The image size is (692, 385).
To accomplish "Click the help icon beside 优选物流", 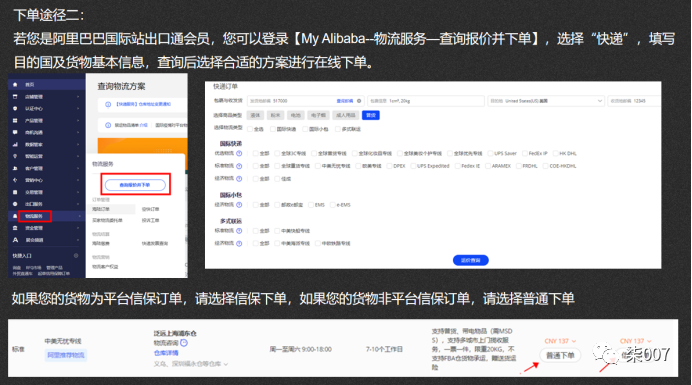I will click(x=239, y=153).
